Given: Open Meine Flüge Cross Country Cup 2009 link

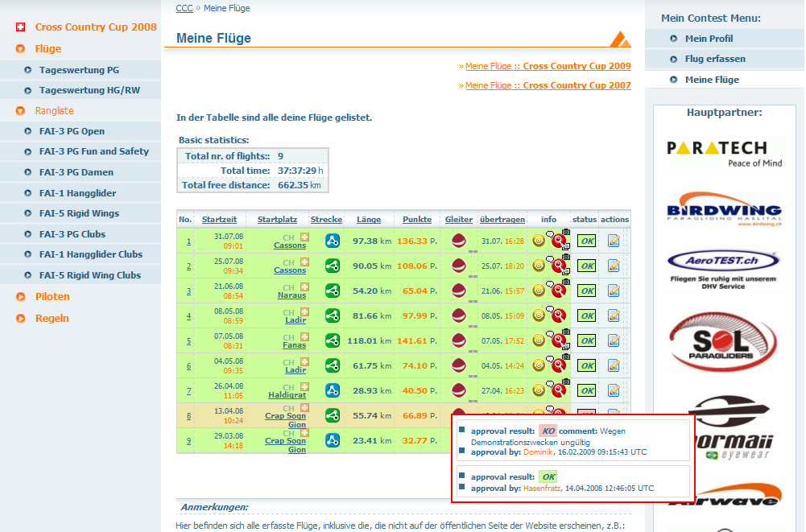Looking at the screenshot, I should coord(548,66).
